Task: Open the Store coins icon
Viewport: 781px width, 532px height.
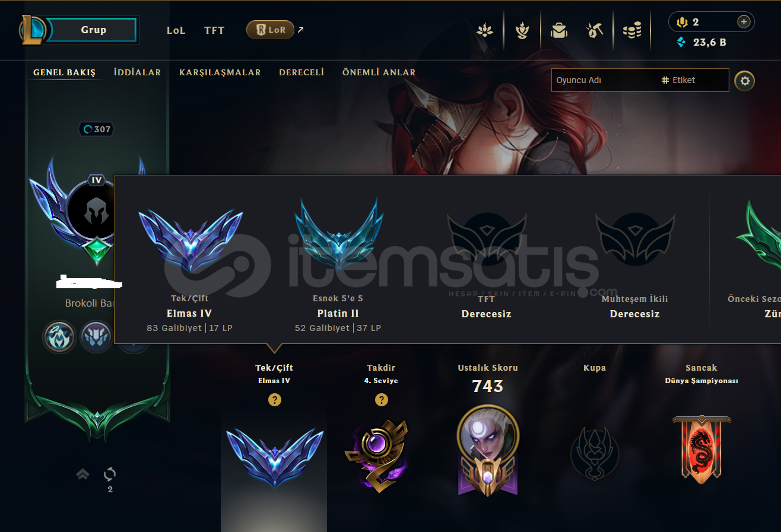Action: coord(632,30)
